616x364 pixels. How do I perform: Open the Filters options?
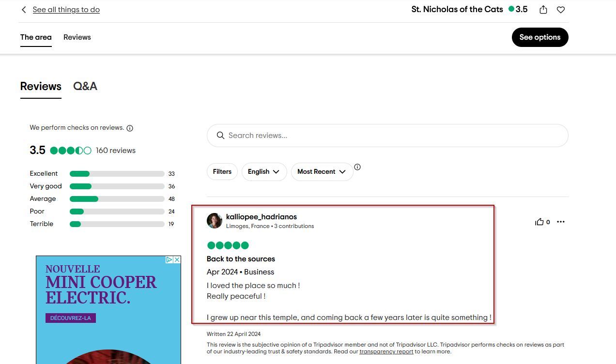222,172
